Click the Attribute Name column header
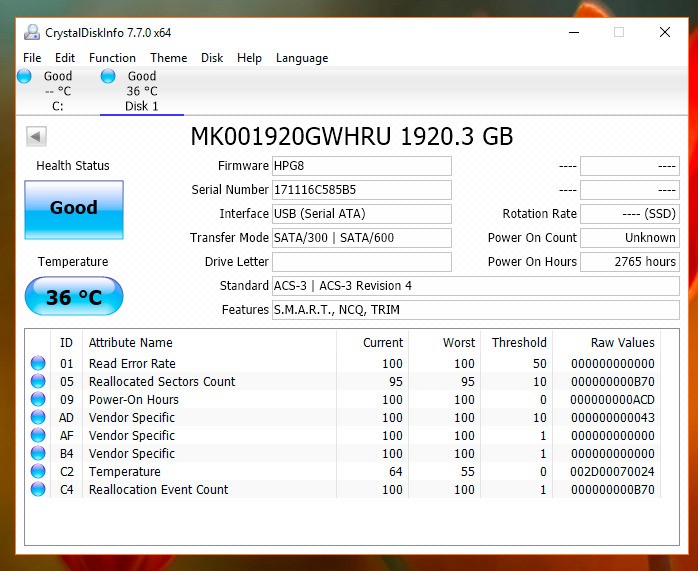 (130, 342)
